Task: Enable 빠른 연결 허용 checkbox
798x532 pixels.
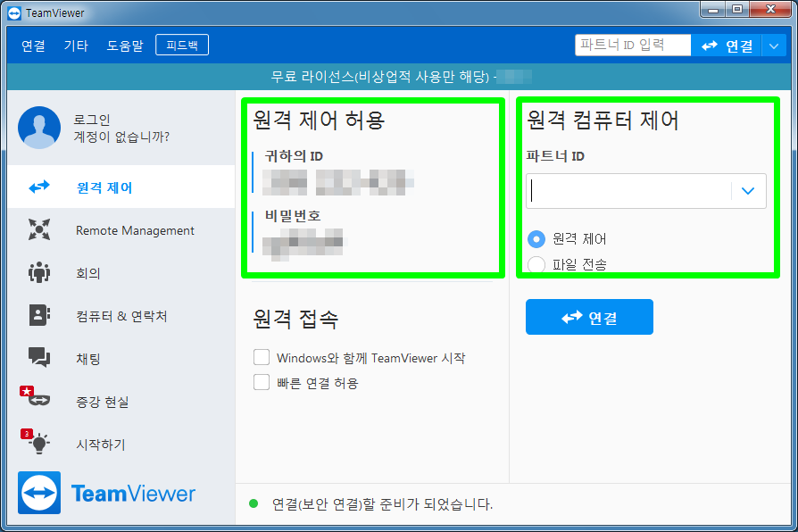Action: pyautogui.click(x=262, y=382)
